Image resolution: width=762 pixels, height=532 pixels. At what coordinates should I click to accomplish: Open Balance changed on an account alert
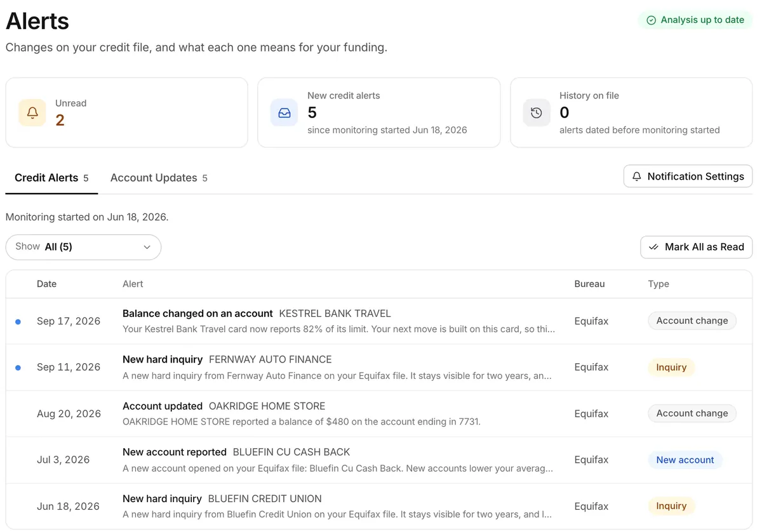379,321
